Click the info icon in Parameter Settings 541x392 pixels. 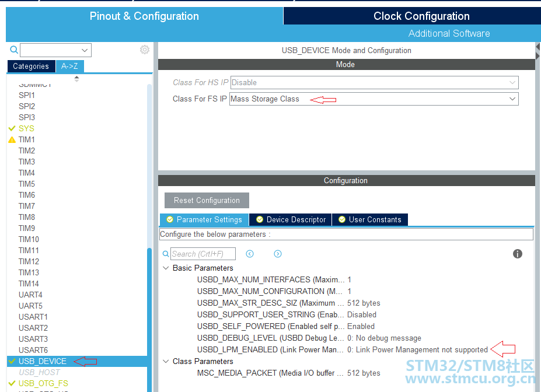pos(517,254)
